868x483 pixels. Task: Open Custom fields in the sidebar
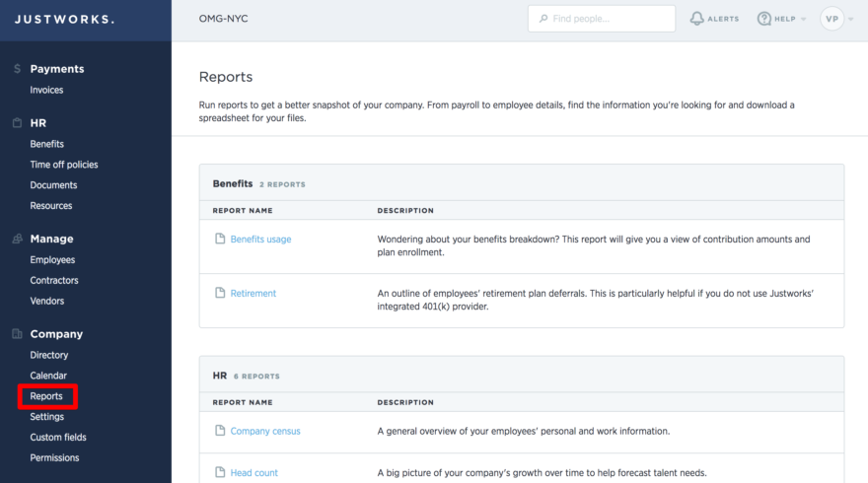tap(58, 437)
